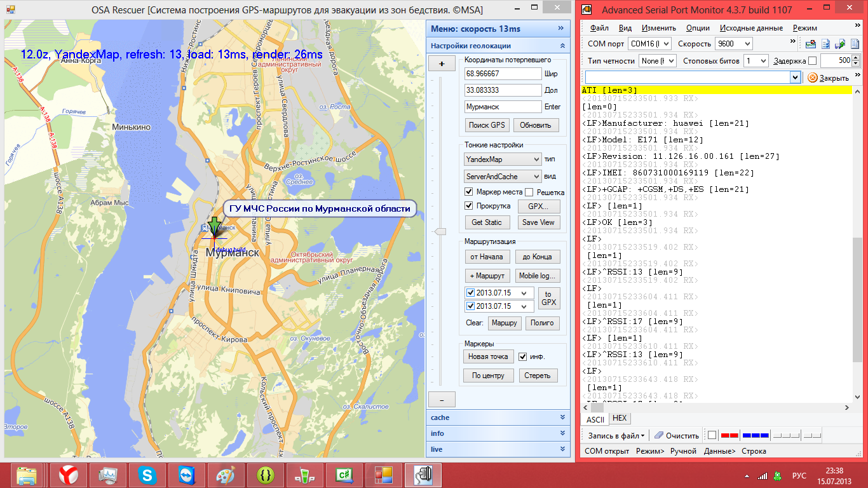This screenshot has width=868, height=488.
Task: Open the colored squares app in taskbar
Action: (383, 475)
